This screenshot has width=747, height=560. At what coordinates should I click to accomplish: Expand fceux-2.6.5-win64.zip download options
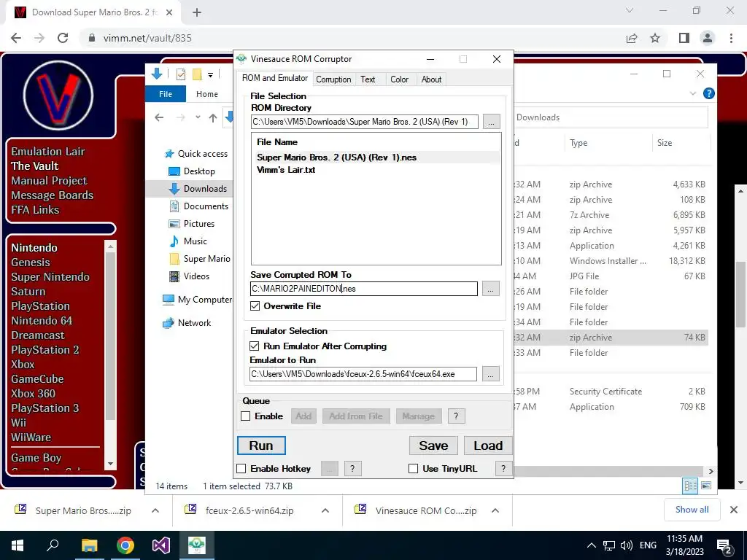(x=325, y=510)
